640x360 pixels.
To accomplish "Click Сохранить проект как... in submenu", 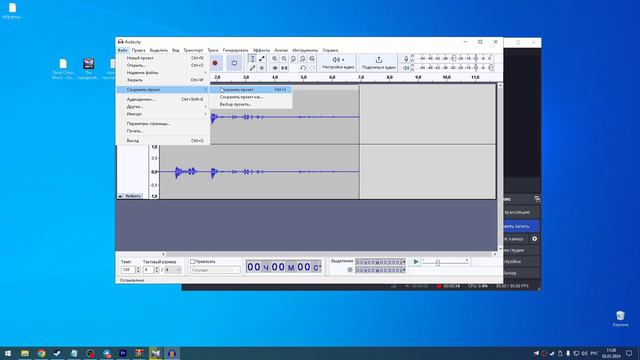I will coord(251,97).
